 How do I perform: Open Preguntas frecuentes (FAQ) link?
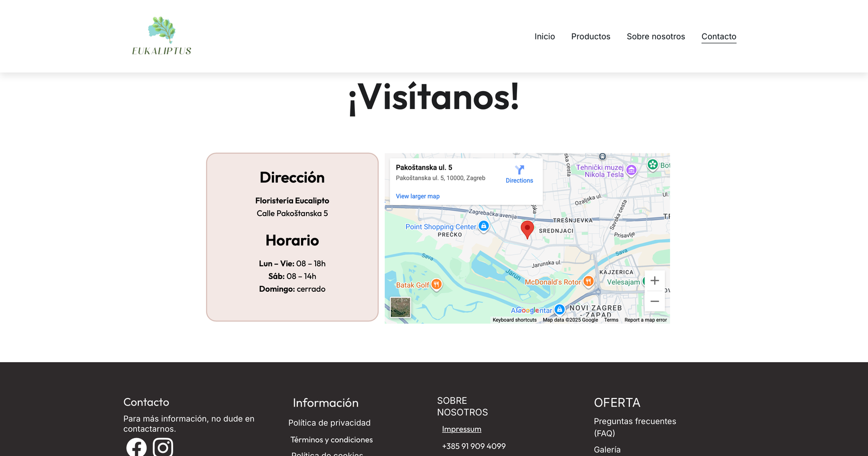click(634, 427)
